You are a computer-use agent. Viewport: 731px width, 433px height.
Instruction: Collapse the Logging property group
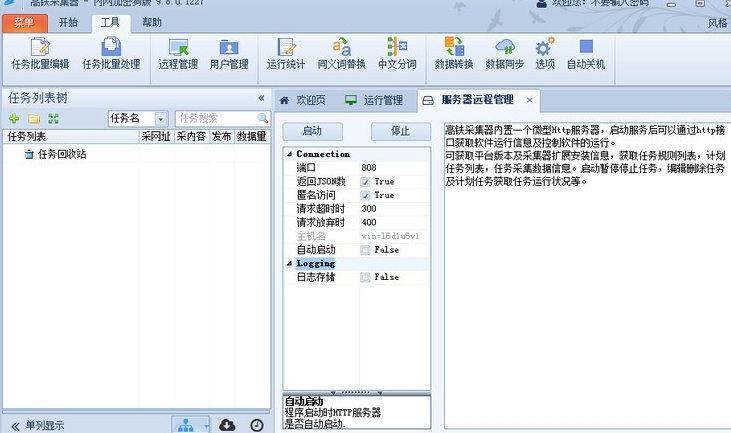click(x=290, y=263)
